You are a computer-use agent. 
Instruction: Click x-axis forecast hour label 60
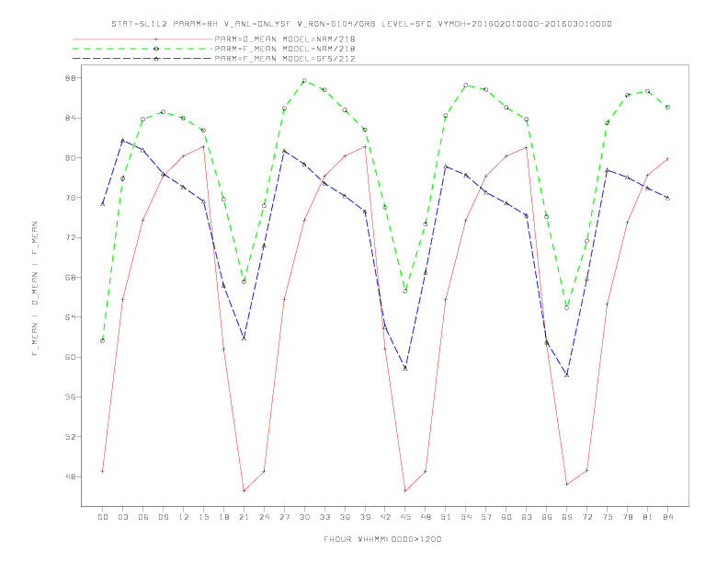pos(506,517)
